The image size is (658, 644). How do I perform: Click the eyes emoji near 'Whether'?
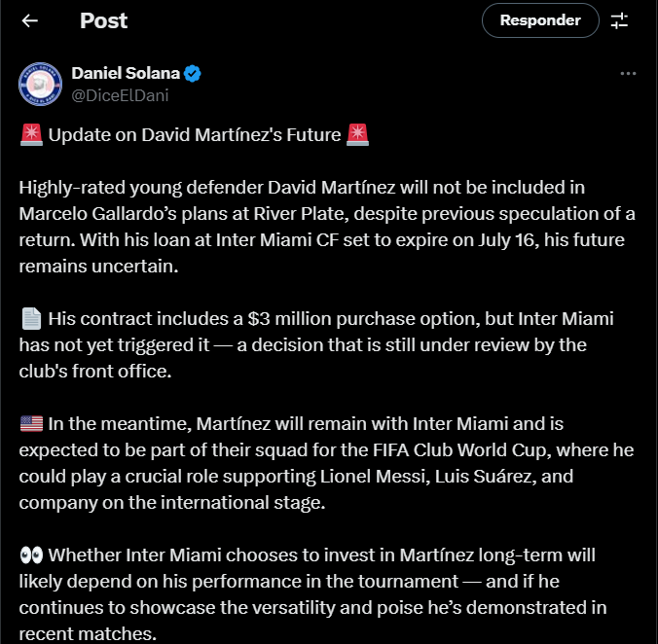(x=31, y=555)
